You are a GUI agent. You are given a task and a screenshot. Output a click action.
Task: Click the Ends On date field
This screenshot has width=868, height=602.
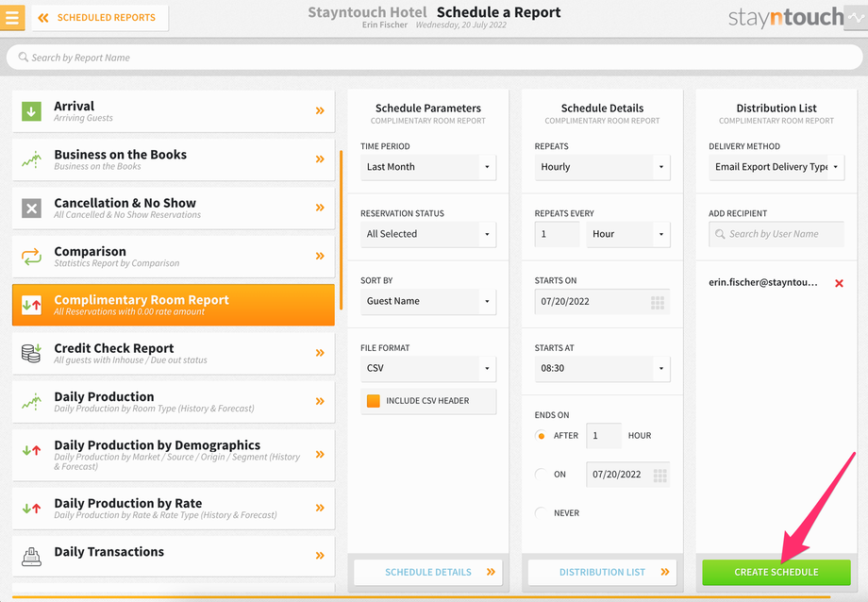pos(628,475)
